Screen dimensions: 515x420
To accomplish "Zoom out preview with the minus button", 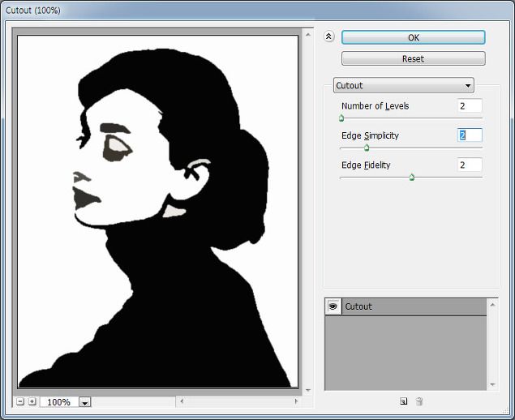I will [x=20, y=401].
